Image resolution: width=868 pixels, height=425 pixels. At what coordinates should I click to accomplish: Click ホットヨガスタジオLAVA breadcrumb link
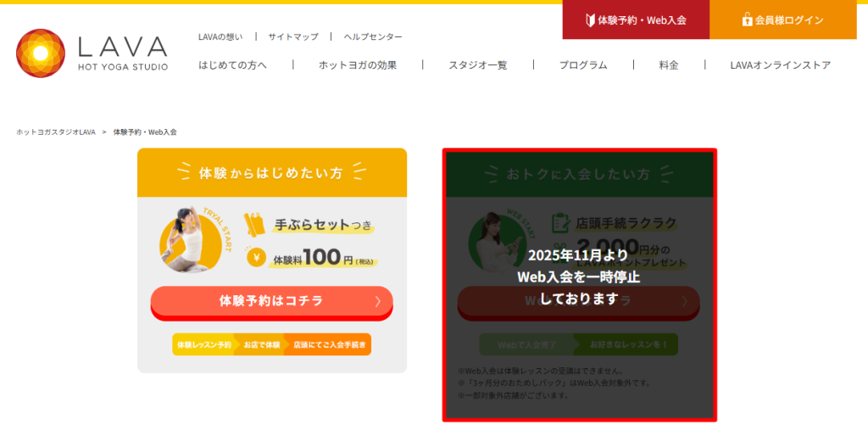(55, 131)
